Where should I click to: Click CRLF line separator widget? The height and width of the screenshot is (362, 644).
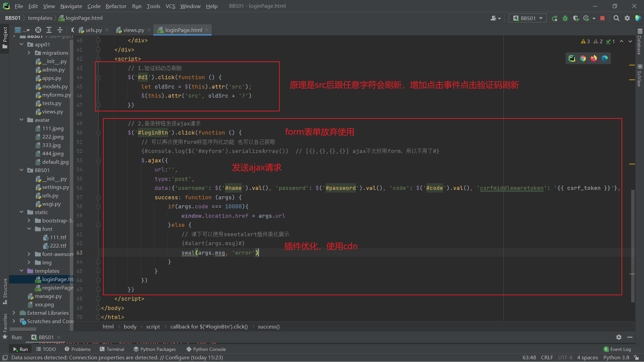547,358
